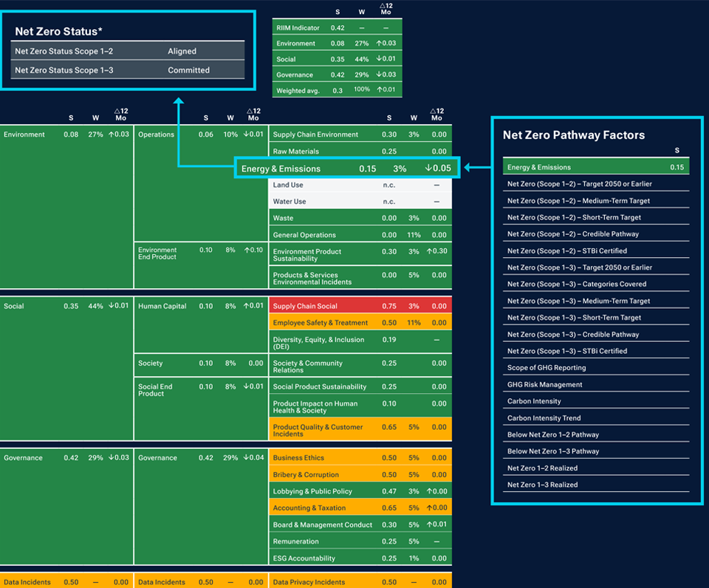
Task: Click Employee Safety & Treatment row
Action: click(x=360, y=323)
